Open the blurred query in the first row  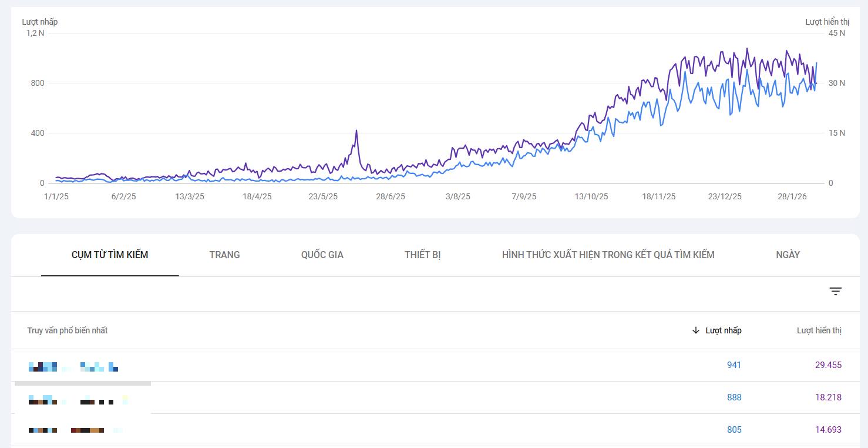[73, 367]
